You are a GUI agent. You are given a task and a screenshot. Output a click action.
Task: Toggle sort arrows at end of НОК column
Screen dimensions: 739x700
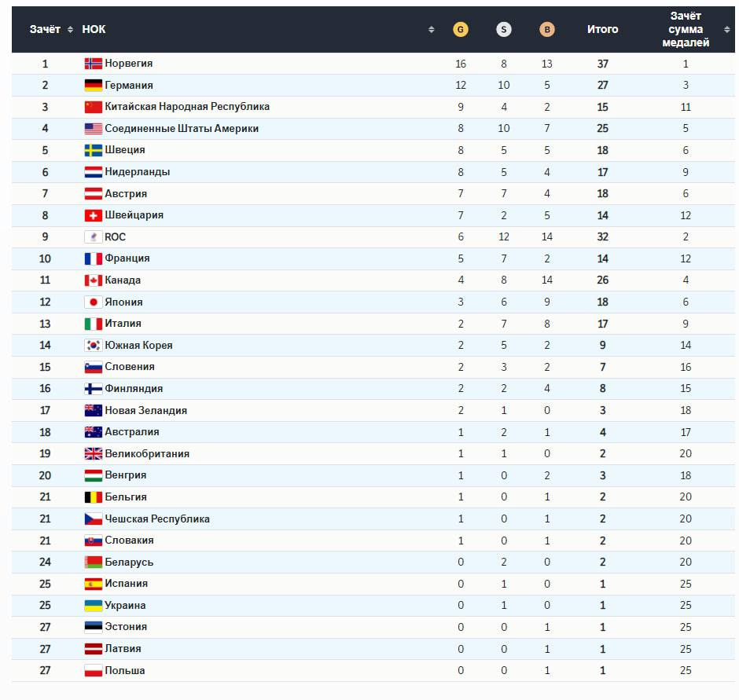tap(432, 30)
